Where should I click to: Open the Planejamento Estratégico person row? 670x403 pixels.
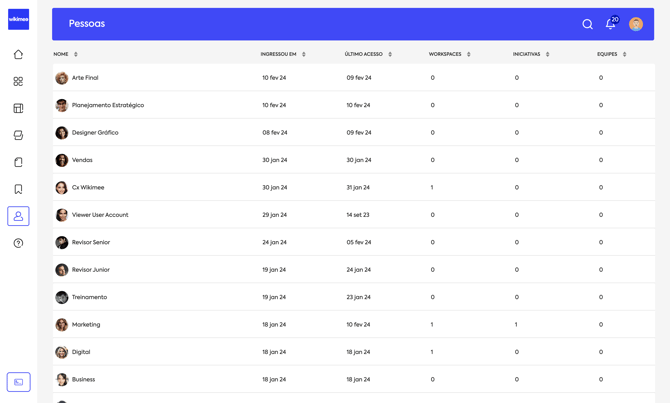108,105
